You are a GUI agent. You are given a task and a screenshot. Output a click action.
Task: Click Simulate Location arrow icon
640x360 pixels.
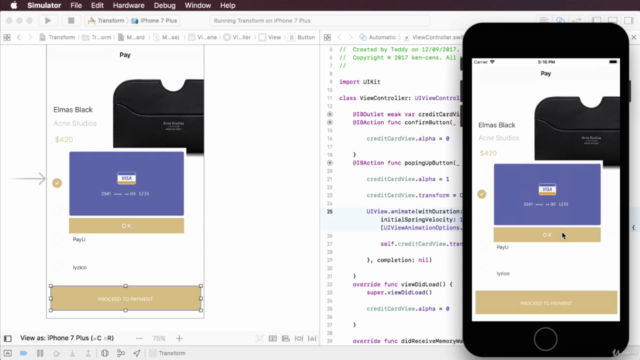(x=137, y=353)
